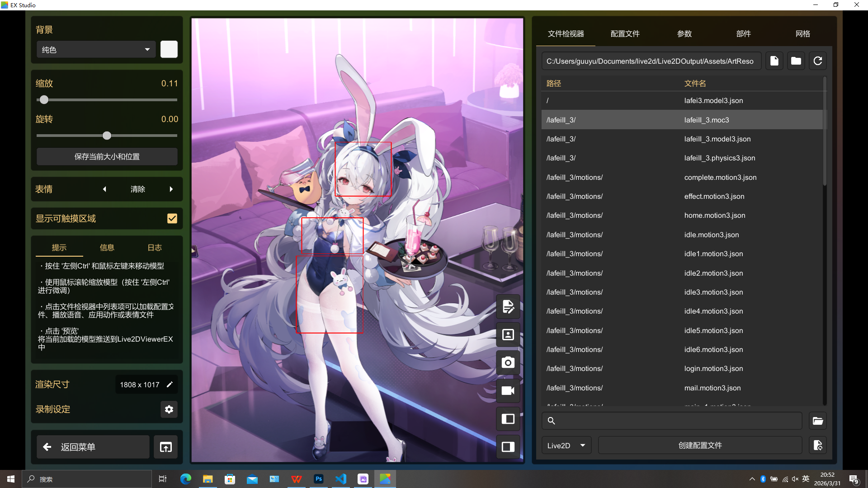Open the 日志 tab
This screenshot has width=868, height=488.
(155, 248)
